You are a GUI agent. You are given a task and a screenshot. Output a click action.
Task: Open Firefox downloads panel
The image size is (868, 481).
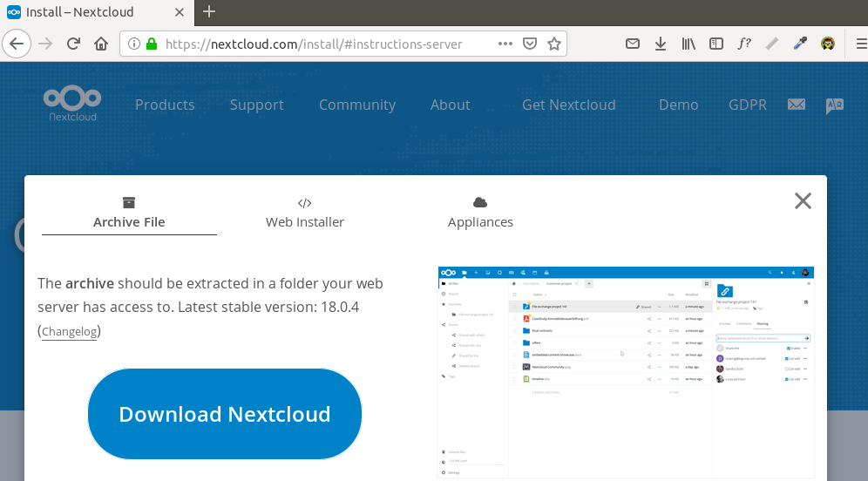click(x=661, y=44)
